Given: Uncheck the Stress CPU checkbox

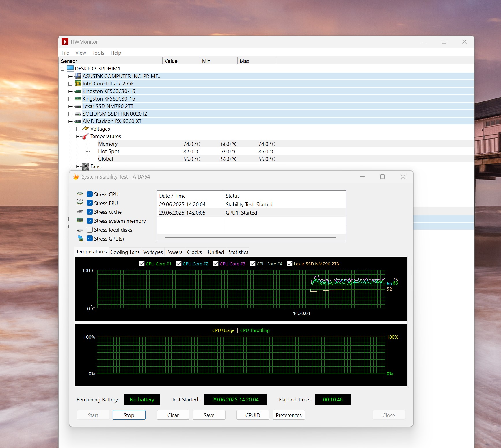Looking at the screenshot, I should (90, 194).
